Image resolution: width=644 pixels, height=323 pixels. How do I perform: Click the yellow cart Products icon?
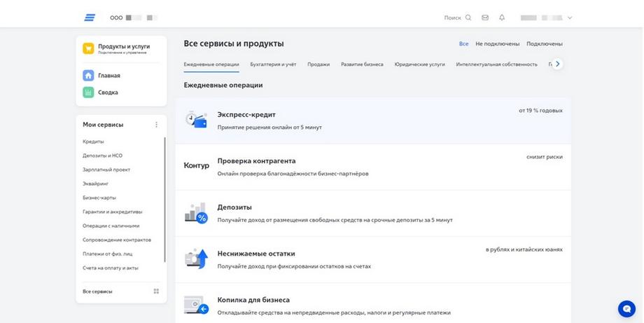(x=88, y=48)
